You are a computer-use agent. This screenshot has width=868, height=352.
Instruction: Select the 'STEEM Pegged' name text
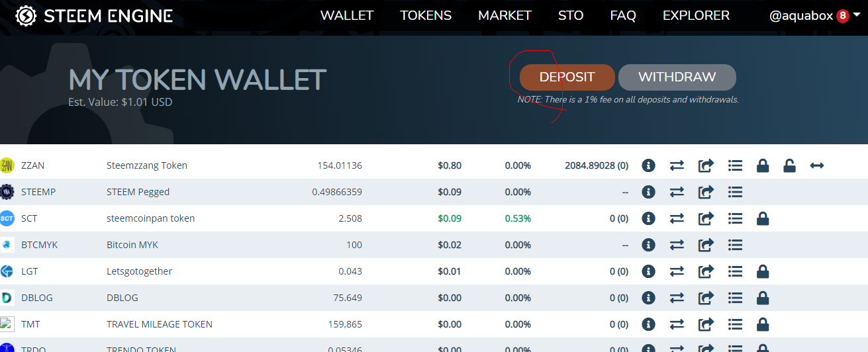tap(138, 192)
